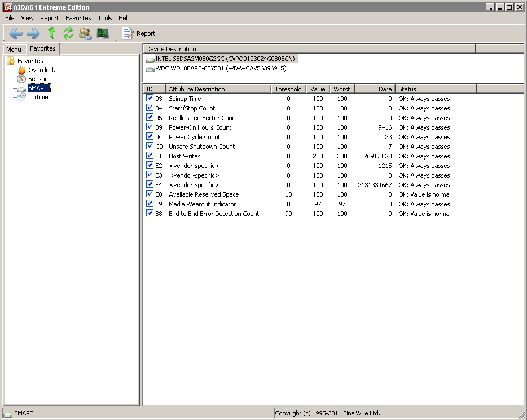Click the INTEL SSD drive icon
Screen dimensions: 527x420
click(x=150, y=60)
